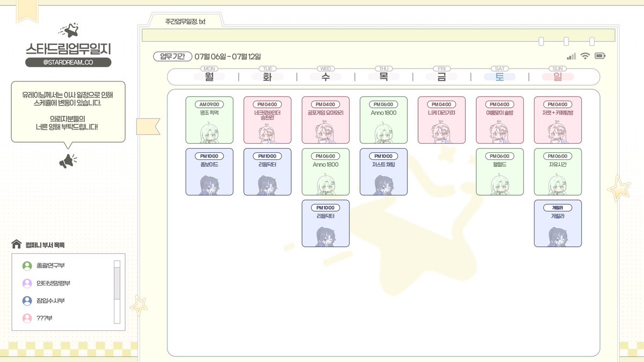Click the department list scrollbar thumb
644x362 pixels.
tap(117, 283)
